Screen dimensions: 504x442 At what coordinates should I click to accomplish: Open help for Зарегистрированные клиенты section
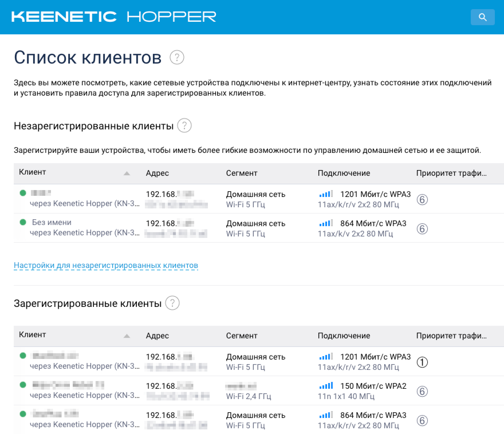point(172,303)
